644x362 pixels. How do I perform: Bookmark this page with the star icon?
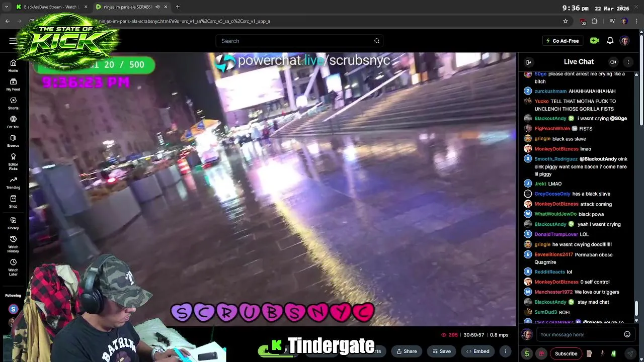click(566, 21)
